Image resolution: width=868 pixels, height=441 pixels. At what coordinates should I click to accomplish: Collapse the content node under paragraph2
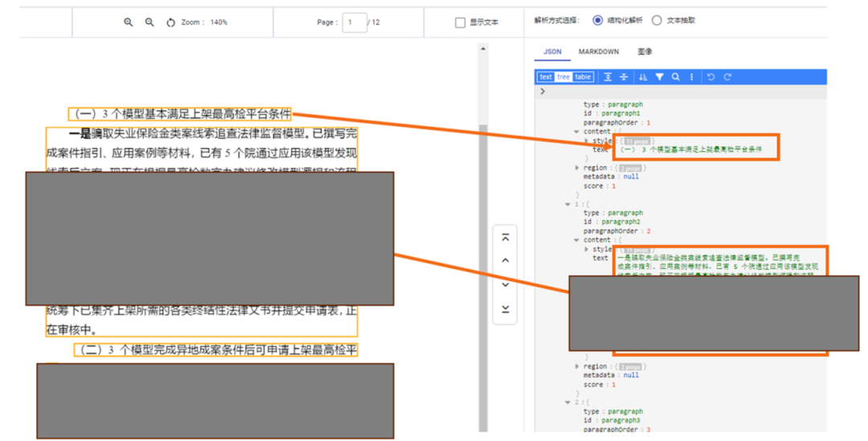pos(576,240)
